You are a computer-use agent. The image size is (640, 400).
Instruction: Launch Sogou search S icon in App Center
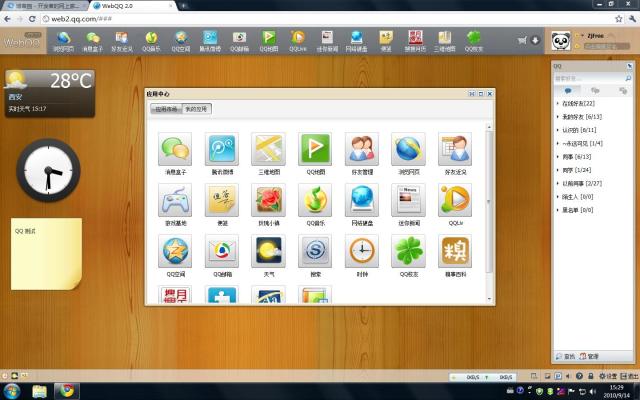pos(315,251)
